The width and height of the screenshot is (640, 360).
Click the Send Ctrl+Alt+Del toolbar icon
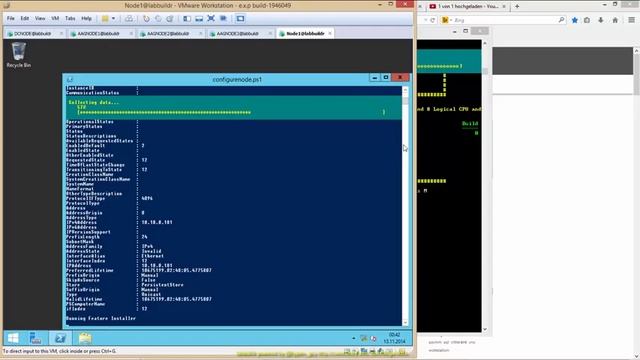point(129,18)
